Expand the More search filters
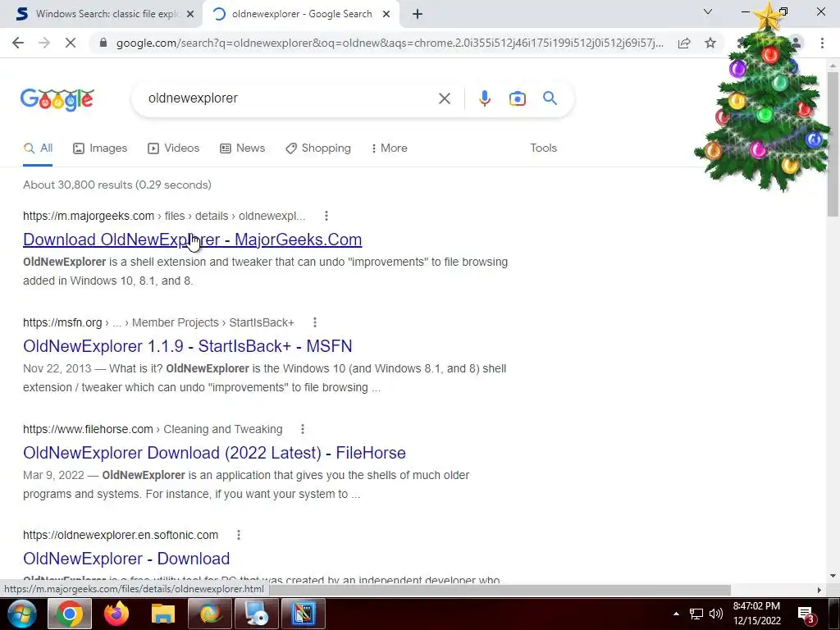840x630 pixels. click(390, 148)
